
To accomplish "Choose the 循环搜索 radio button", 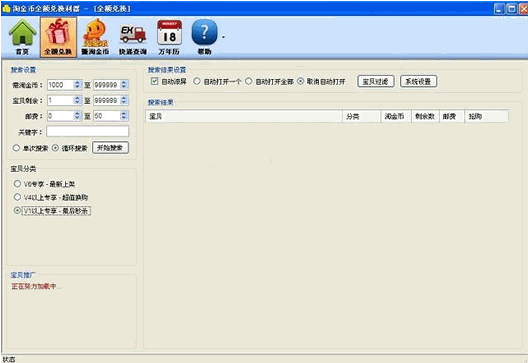I will (56, 148).
